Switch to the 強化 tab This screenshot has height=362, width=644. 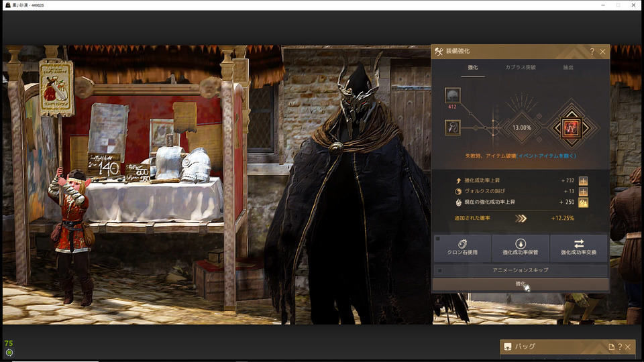(473, 67)
